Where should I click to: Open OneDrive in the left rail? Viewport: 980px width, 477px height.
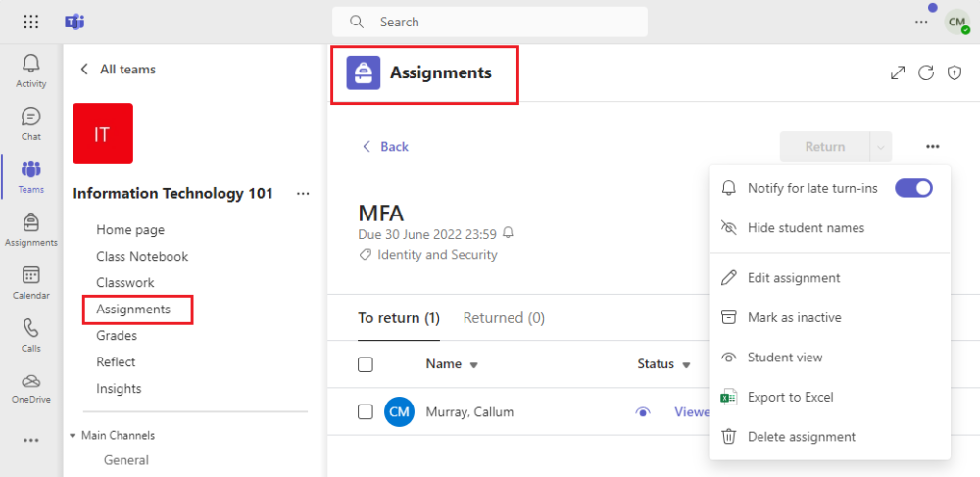pyautogui.click(x=30, y=388)
